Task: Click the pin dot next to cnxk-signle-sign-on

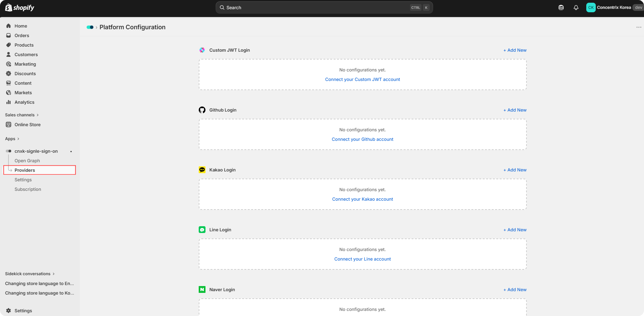Action: [x=71, y=151]
